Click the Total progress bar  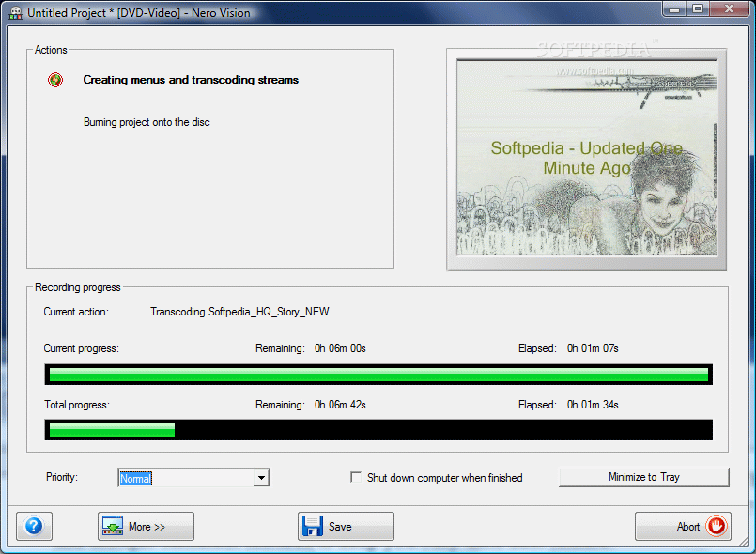[x=378, y=430]
